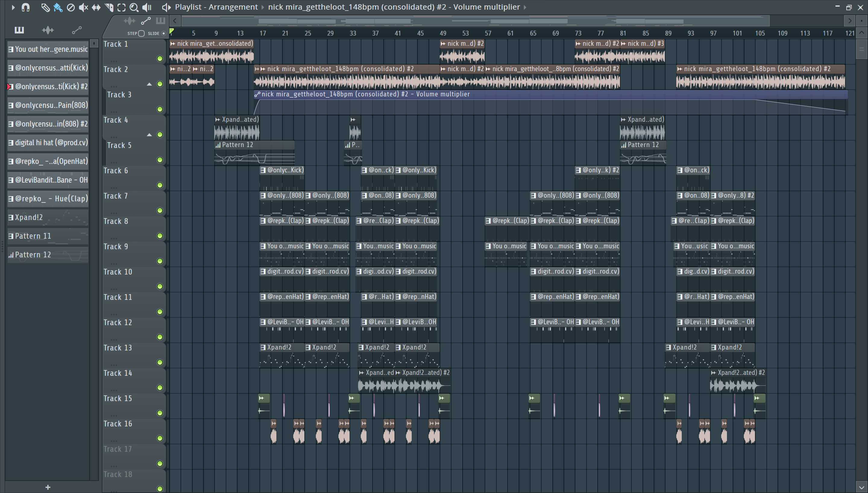Add new pattern with plus button
Viewport: 868px width, 493px height.
48,487
